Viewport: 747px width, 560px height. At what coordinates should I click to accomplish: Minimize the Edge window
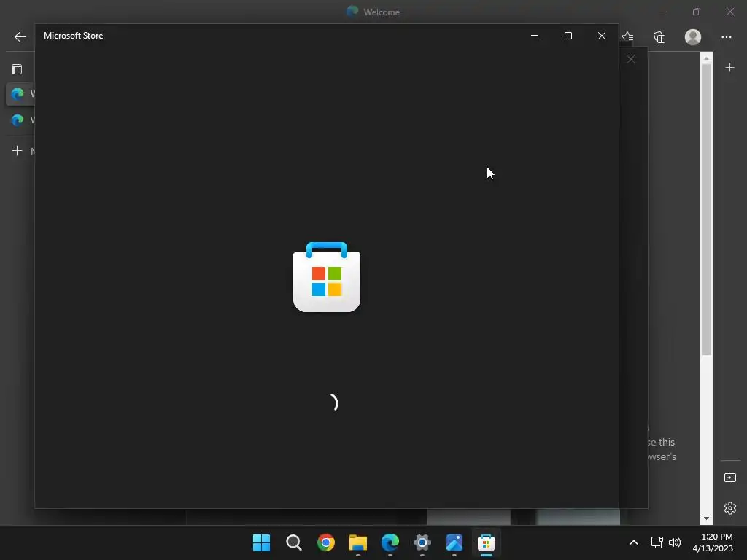[663, 12]
